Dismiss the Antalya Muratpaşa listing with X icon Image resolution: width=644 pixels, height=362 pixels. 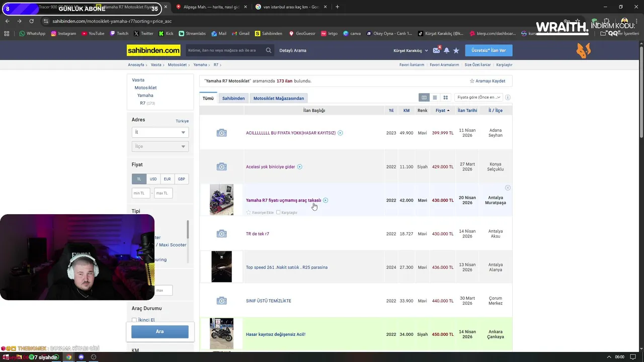(508, 188)
